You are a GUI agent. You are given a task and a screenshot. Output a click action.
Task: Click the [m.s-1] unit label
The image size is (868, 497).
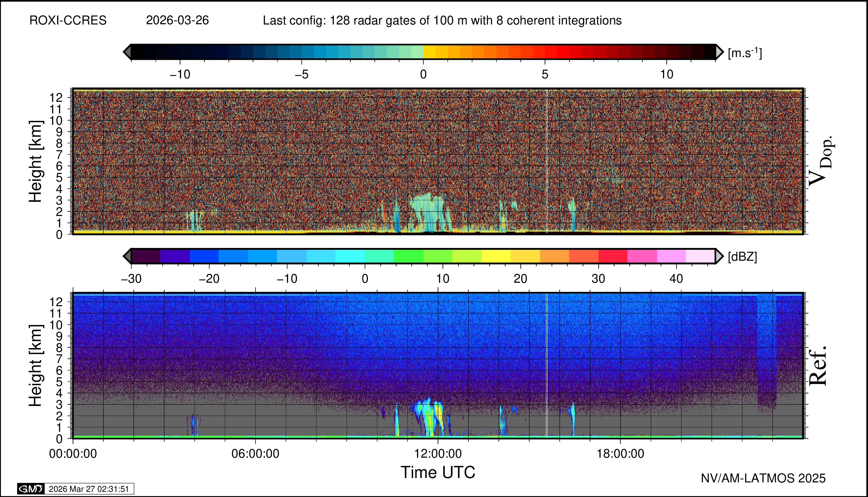point(745,53)
